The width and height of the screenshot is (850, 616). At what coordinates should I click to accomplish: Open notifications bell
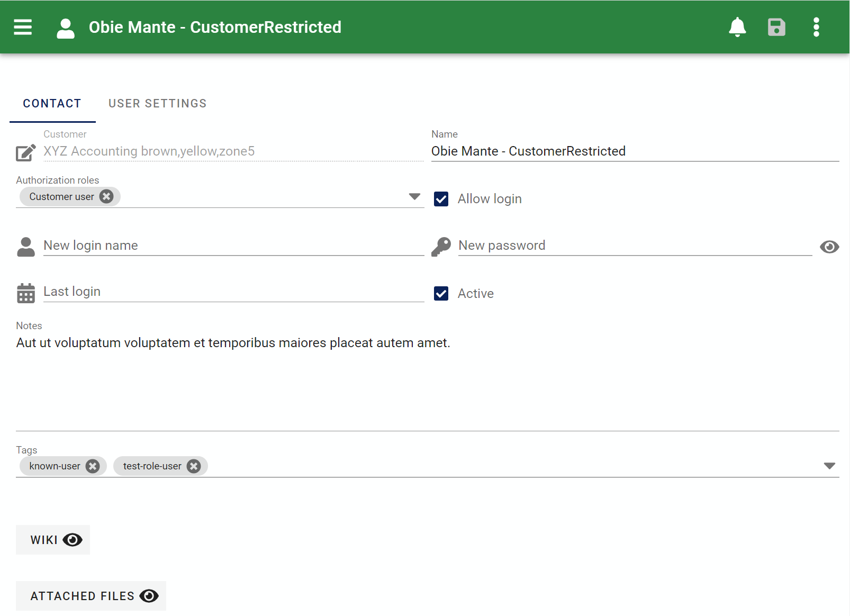point(737,27)
